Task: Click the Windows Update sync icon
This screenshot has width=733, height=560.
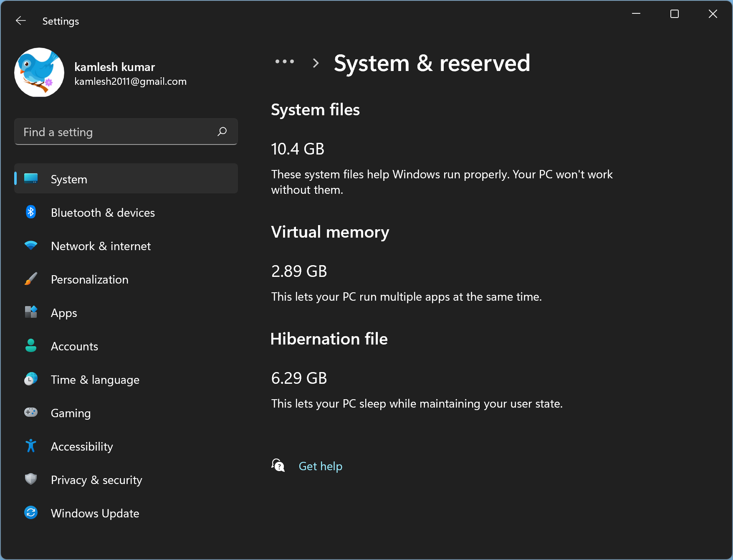Action: coord(31,513)
